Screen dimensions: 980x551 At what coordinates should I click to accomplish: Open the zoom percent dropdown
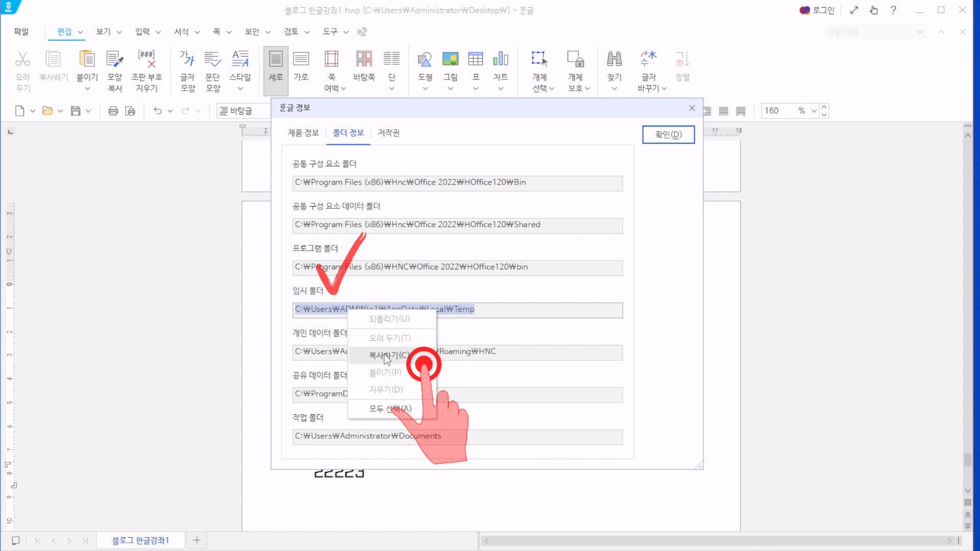(814, 111)
